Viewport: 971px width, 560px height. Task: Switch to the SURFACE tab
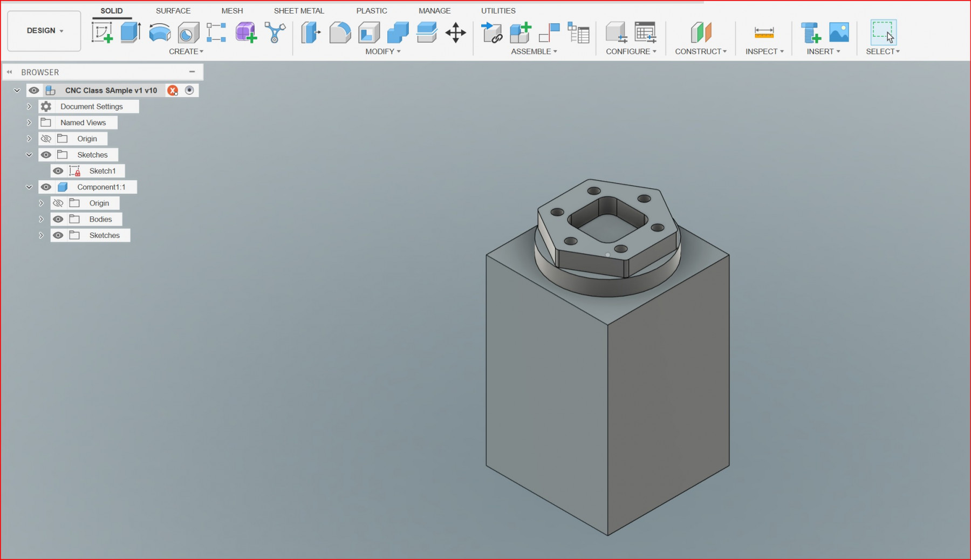tap(173, 11)
